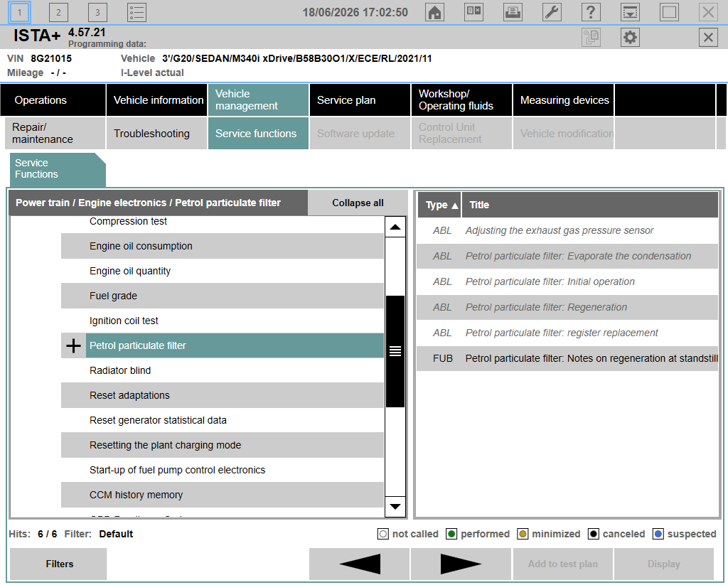Open the Filters button
This screenshot has height=585, width=728.
[x=58, y=564]
